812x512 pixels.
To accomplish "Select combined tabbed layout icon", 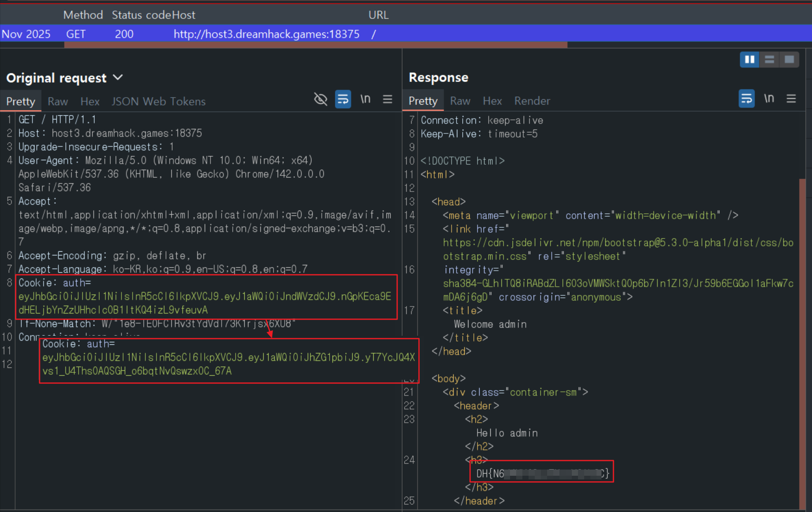I will tap(789, 60).
